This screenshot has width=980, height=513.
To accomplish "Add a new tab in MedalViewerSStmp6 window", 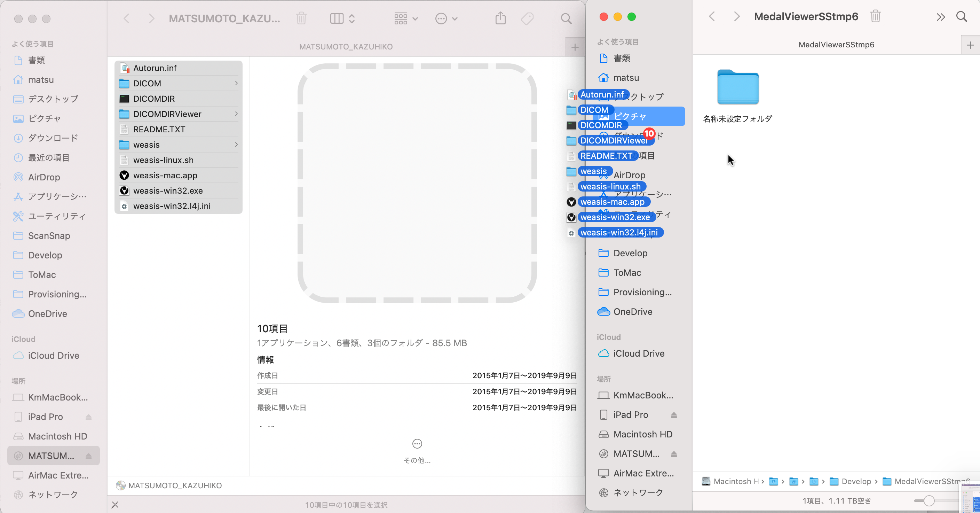I will coord(970,45).
